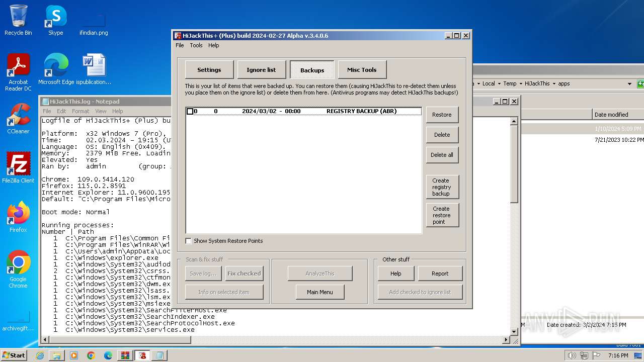This screenshot has width=644, height=362.
Task: Click Notepad vertical scrollbar down arrow
Action: click(514, 332)
